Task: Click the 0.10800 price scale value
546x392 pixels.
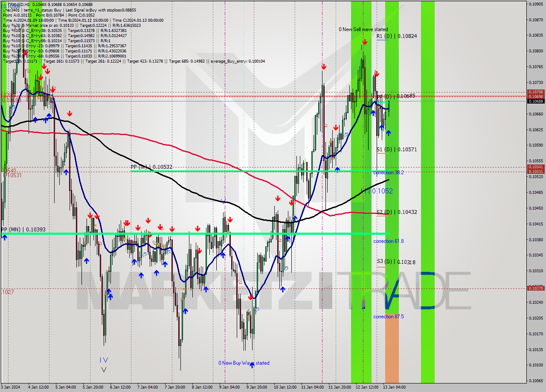Action: point(536,51)
